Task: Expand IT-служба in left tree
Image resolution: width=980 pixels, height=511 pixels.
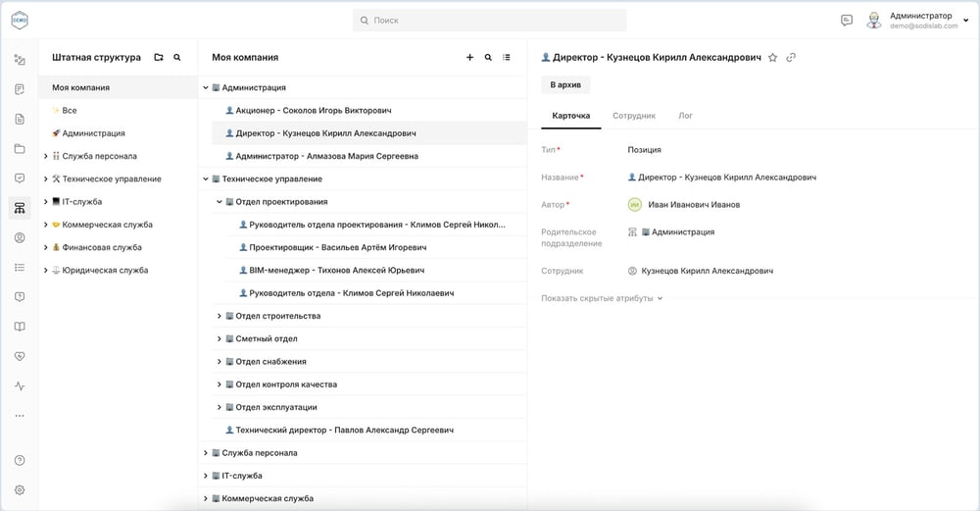Action: coord(45,201)
